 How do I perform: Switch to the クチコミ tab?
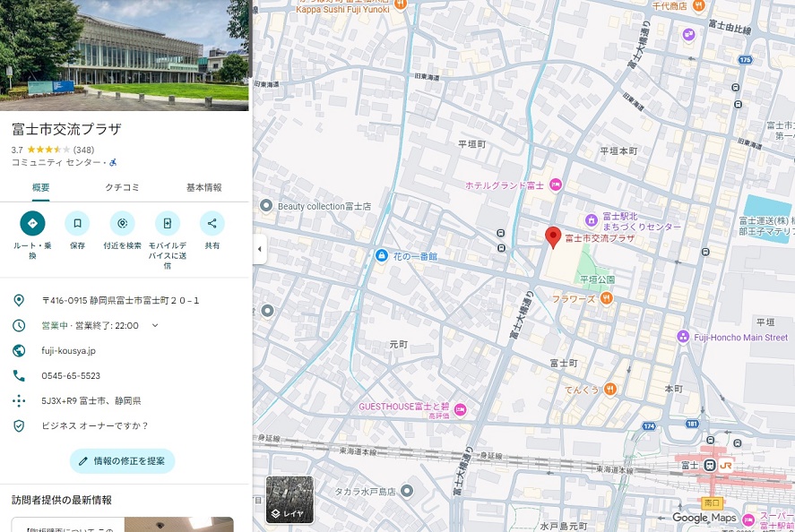pyautogui.click(x=122, y=187)
